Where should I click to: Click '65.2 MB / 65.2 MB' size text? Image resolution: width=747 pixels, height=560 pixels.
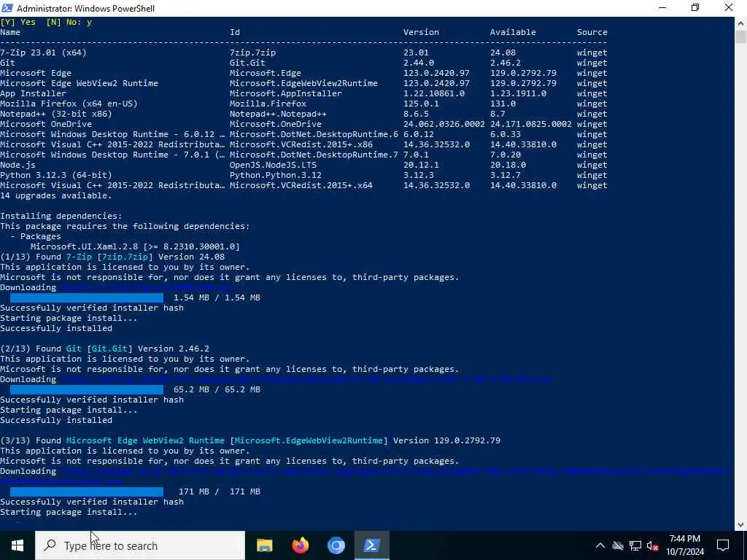(x=217, y=389)
